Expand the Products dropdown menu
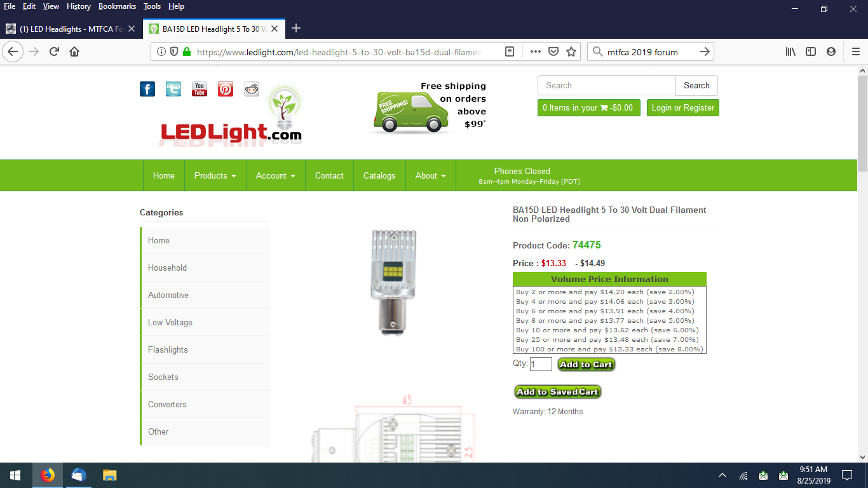Image resolution: width=868 pixels, height=488 pixels. 215,176
